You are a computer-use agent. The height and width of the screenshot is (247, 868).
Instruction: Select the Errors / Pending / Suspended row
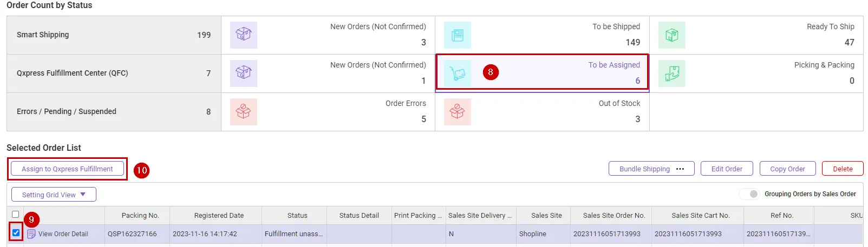tap(114, 112)
